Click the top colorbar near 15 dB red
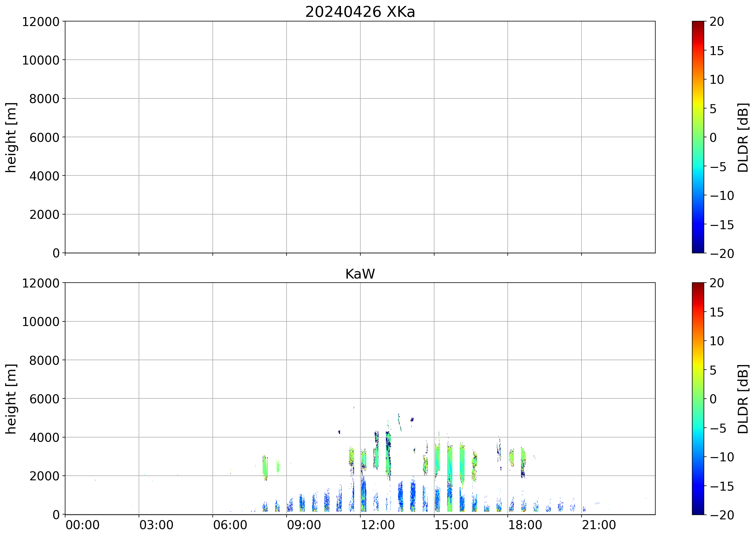Screen dimensions: 756x537 (x=698, y=51)
